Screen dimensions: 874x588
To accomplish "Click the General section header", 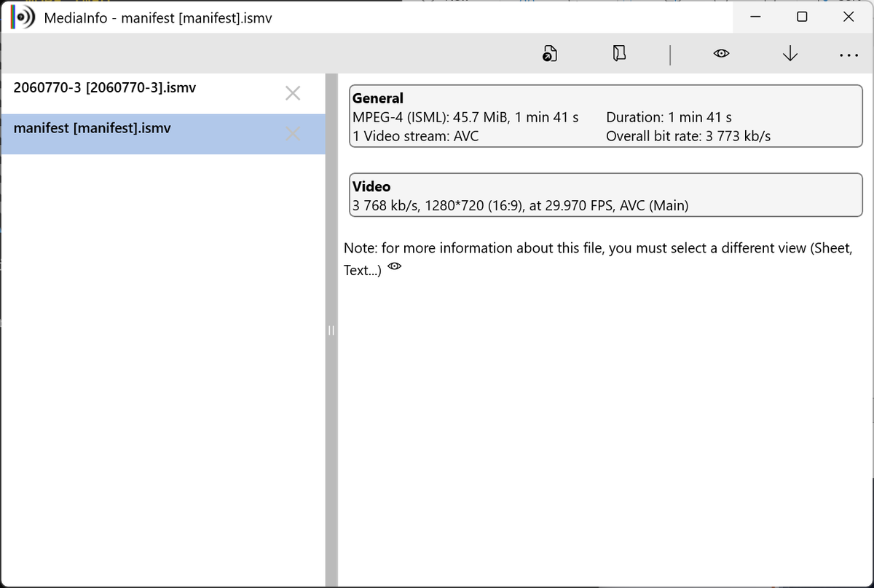I will pyautogui.click(x=378, y=98).
